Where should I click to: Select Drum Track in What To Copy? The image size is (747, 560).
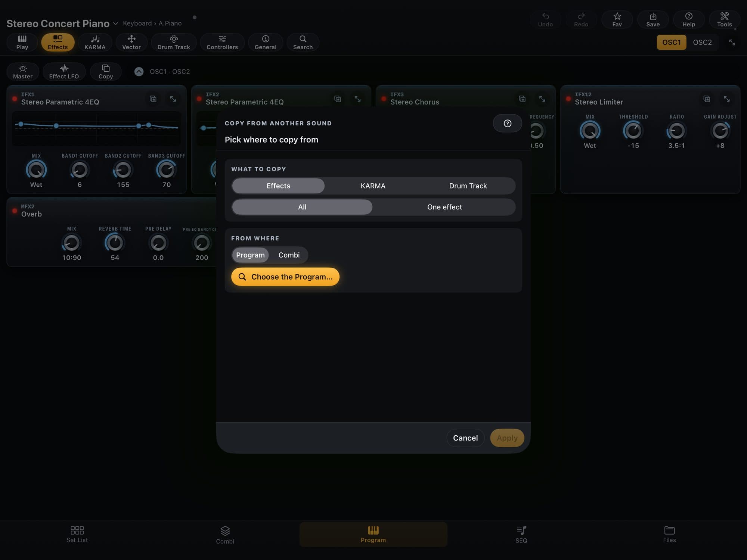(x=468, y=186)
